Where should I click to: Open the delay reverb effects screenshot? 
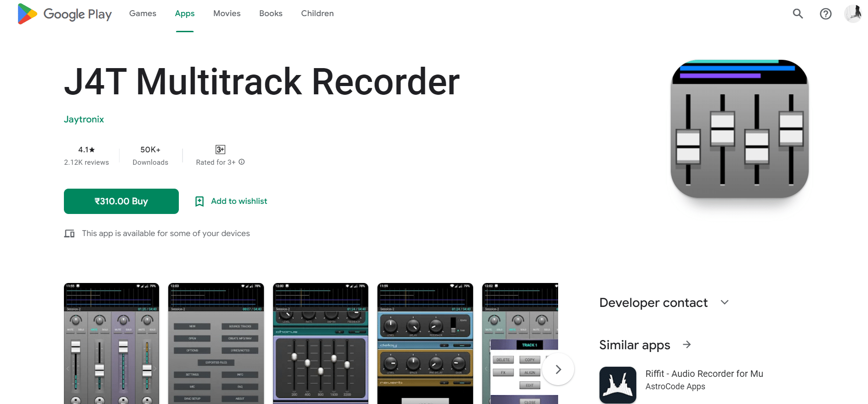(x=425, y=343)
